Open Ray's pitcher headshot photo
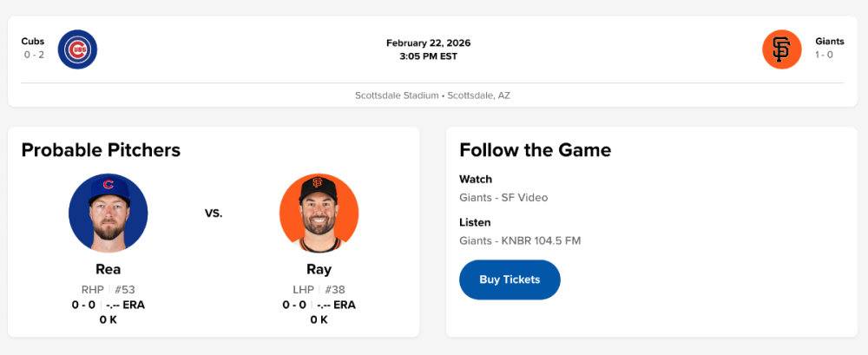 pyautogui.click(x=319, y=214)
